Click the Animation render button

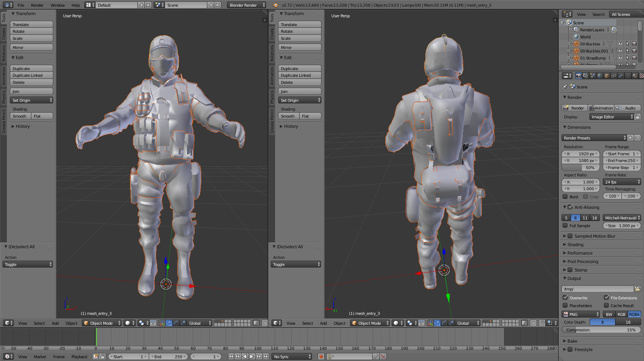click(x=601, y=108)
